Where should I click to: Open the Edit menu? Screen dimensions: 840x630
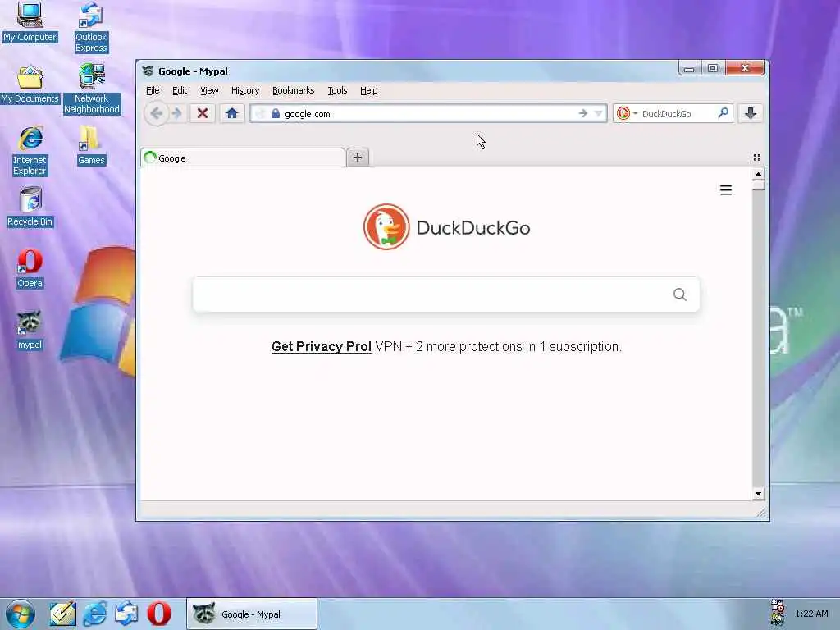[180, 90]
